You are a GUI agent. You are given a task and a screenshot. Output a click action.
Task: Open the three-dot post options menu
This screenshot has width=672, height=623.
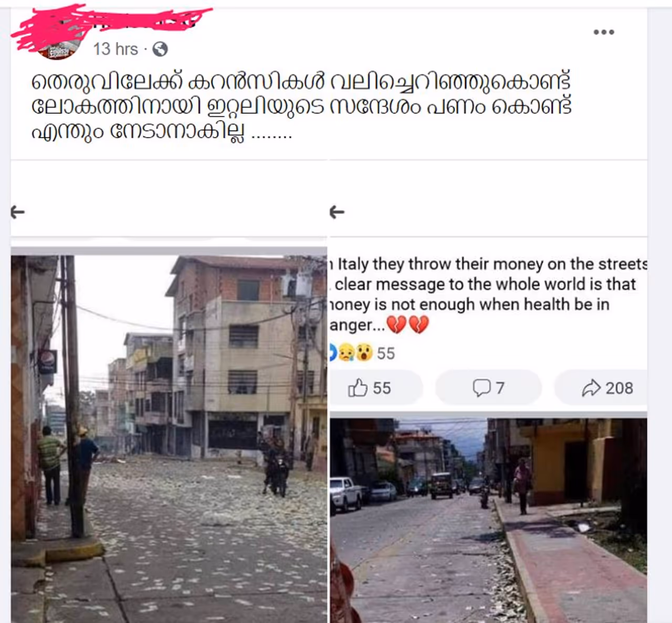click(x=604, y=32)
